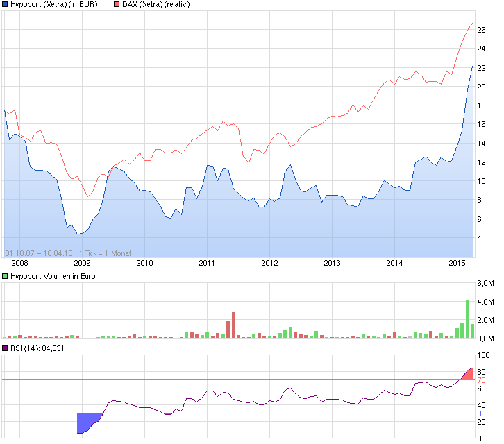This screenshot has width=504, height=444.
Task: Click the price axis value 10
Action: point(481,181)
